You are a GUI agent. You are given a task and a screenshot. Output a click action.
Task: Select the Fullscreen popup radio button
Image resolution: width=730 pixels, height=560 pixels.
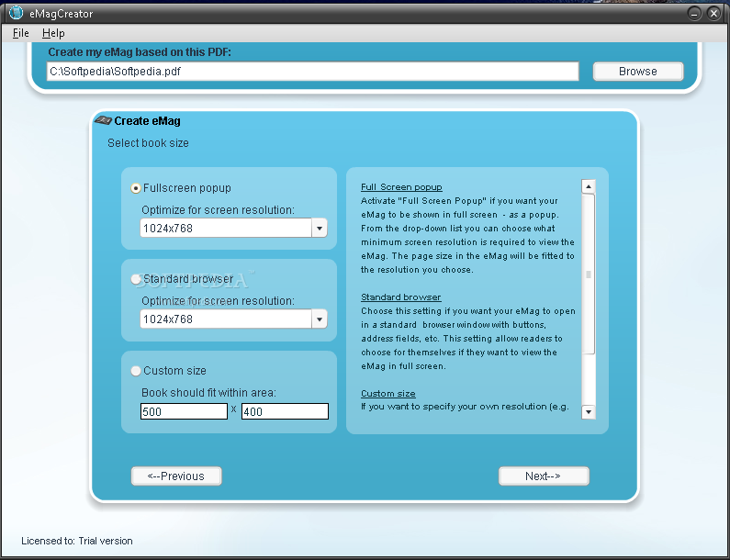(x=136, y=188)
